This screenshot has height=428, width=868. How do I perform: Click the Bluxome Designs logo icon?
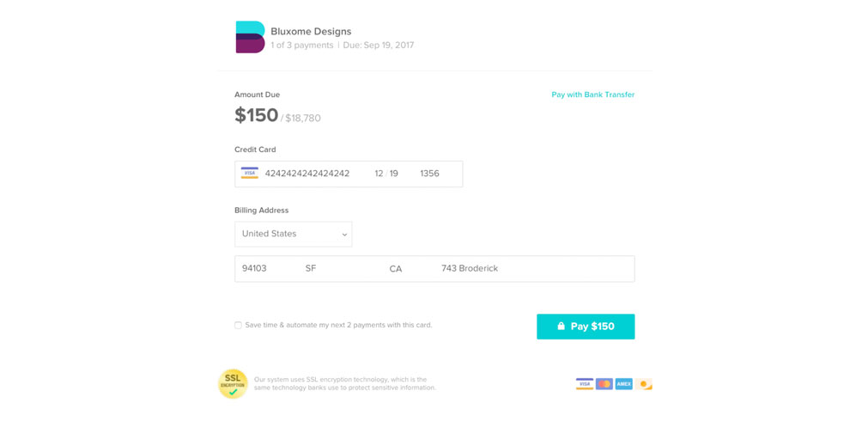250,37
